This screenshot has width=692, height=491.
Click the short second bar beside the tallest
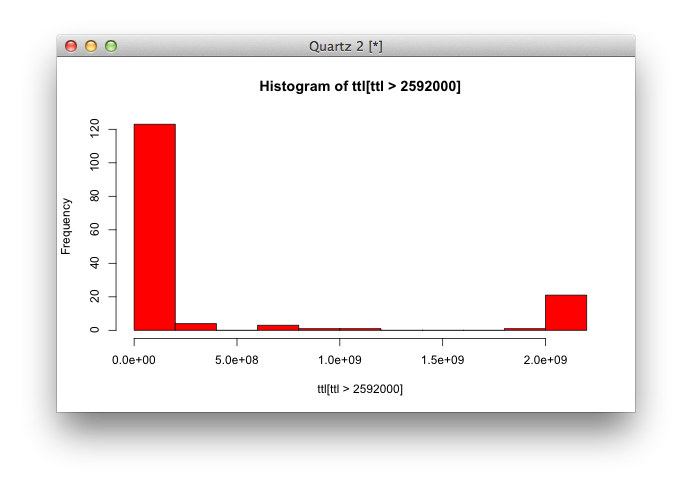196,326
